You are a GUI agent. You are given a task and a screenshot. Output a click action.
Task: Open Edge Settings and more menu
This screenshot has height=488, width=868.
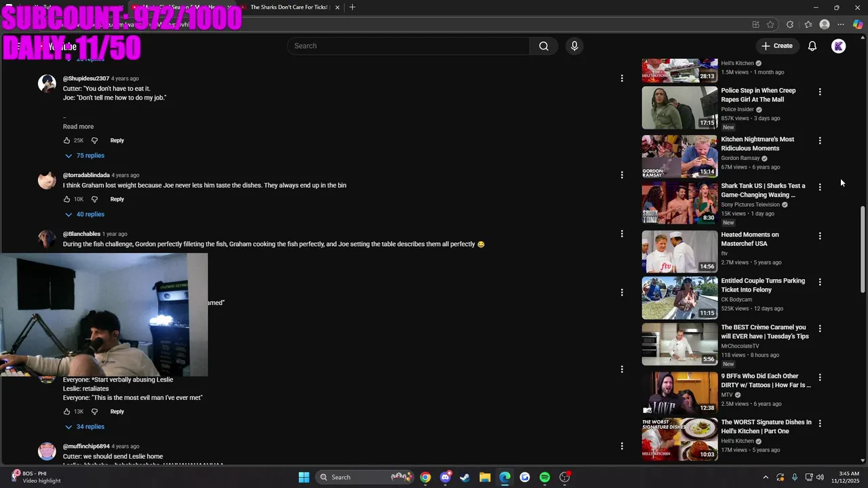tap(841, 24)
